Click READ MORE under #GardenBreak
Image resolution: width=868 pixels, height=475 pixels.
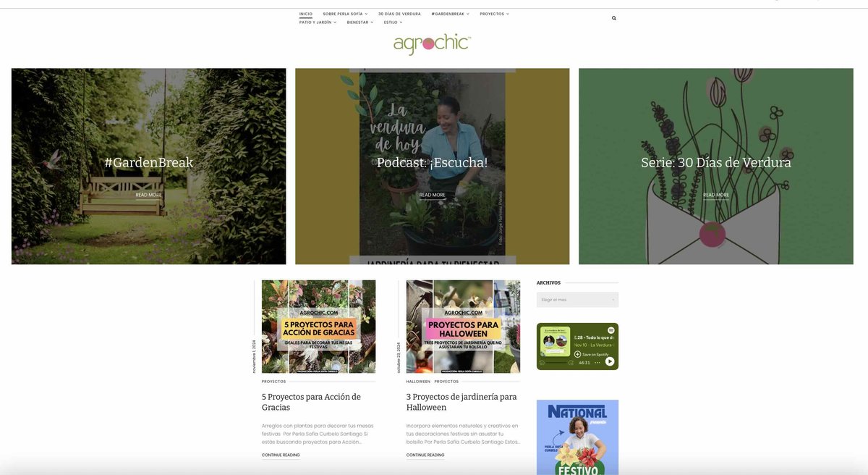148,194
